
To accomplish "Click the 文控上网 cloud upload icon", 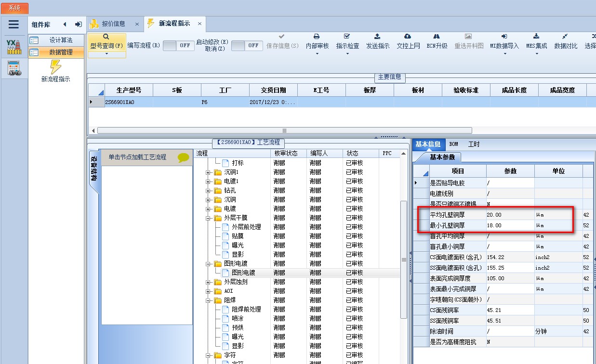I will [408, 37].
